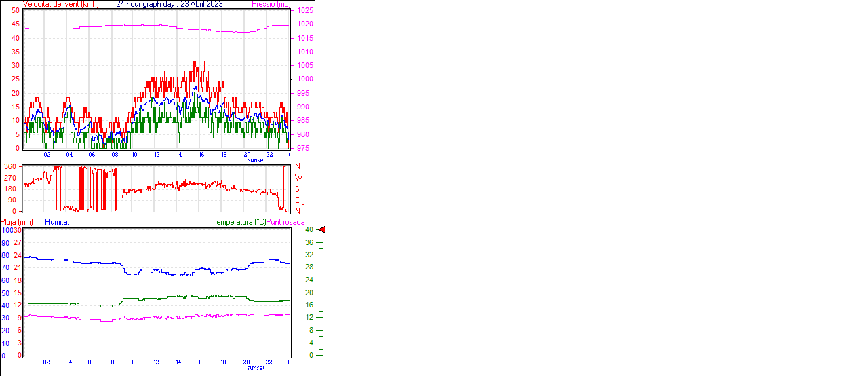Click the 'Pressió (mb)' axis label
Viewport: 868px width, 376px height.
tap(270, 4)
